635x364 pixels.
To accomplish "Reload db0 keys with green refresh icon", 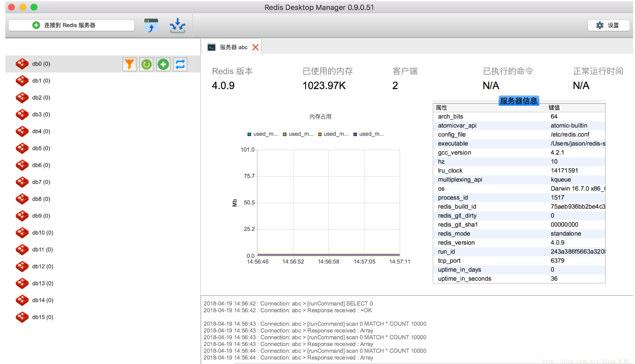I will [x=146, y=64].
